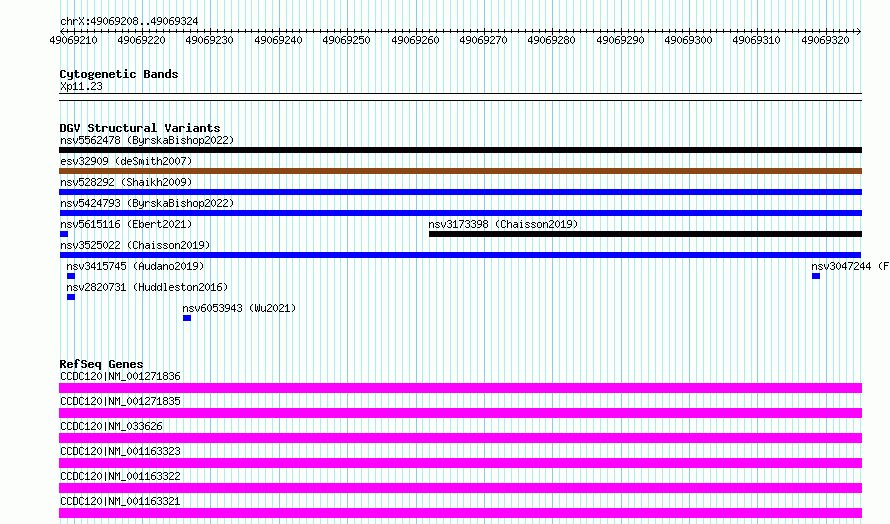Select the Xp11.23 band label
This screenshot has height=524, width=890.
tap(81, 86)
